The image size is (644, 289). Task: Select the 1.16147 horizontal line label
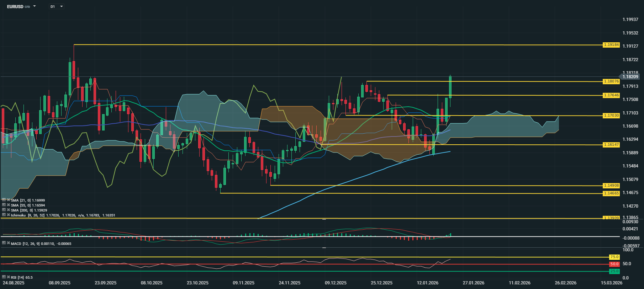click(x=611, y=145)
